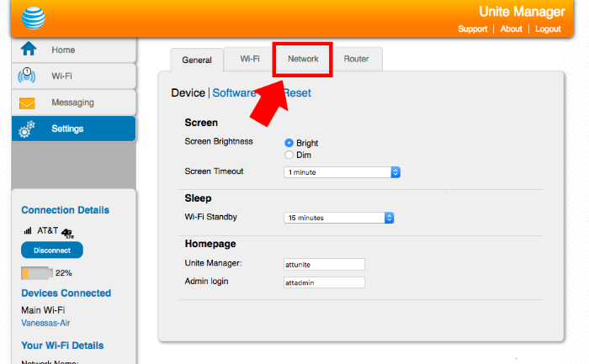Switch to the Router tab
This screenshot has height=364, width=589.
click(x=356, y=59)
